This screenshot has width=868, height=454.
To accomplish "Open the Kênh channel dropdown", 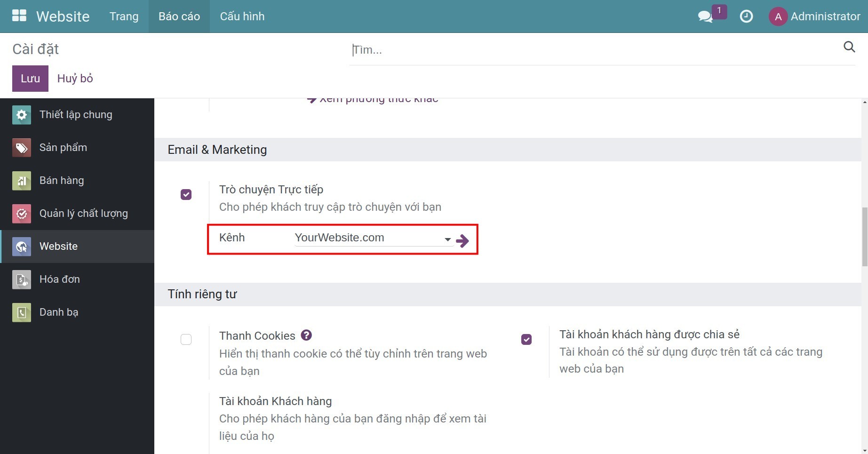I will pyautogui.click(x=447, y=239).
